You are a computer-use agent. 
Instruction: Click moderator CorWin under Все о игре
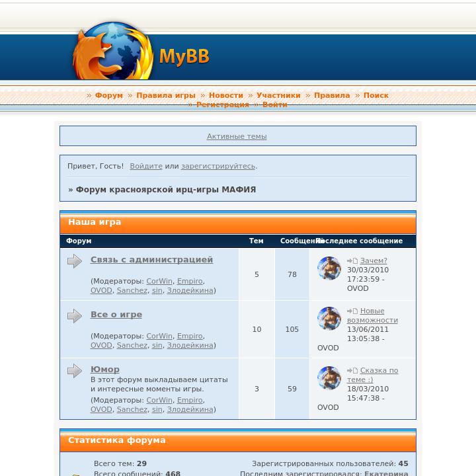(159, 336)
